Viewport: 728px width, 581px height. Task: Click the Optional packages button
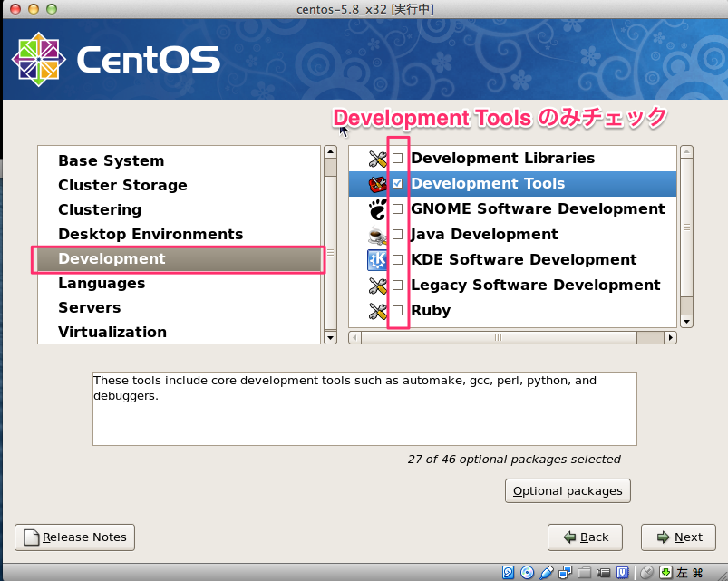568,490
